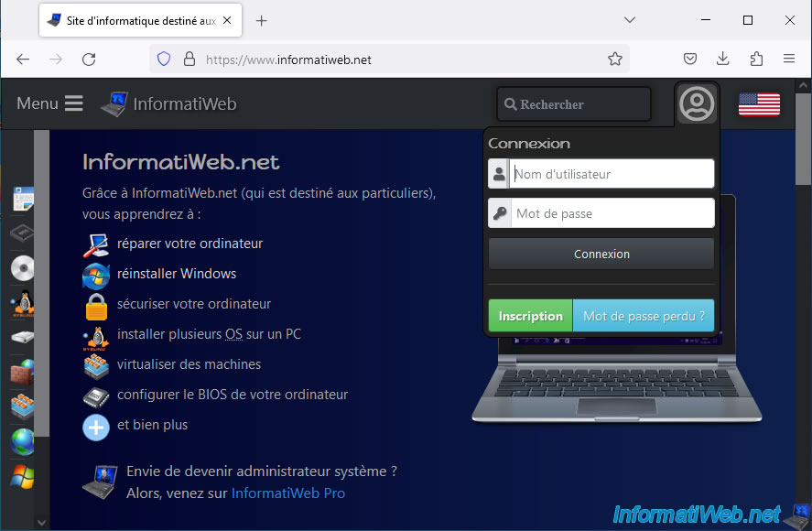Reload the page with the refresh icon
The width and height of the screenshot is (812, 531).
click(89, 60)
